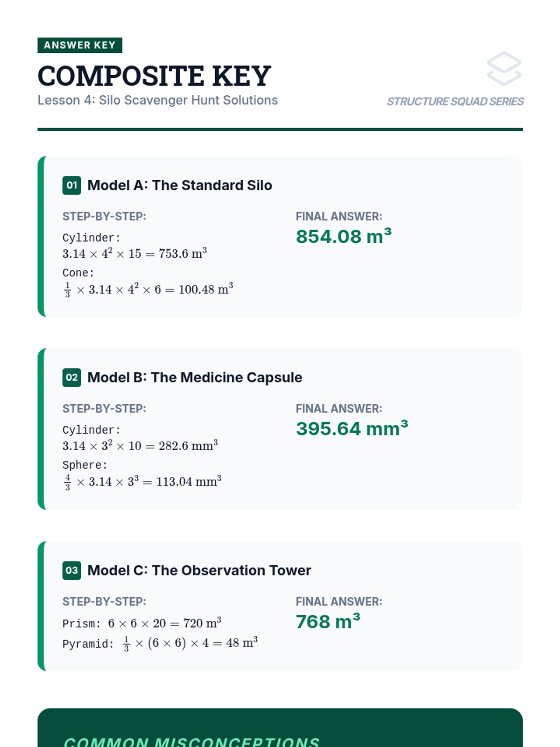Click the ANSWER KEY label badge
The image size is (560, 747).
click(x=80, y=45)
